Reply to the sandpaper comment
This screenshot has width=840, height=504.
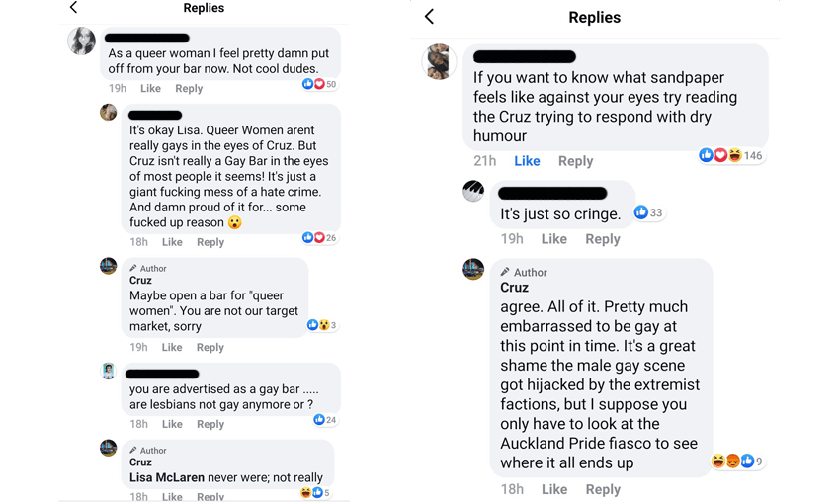coord(575,161)
